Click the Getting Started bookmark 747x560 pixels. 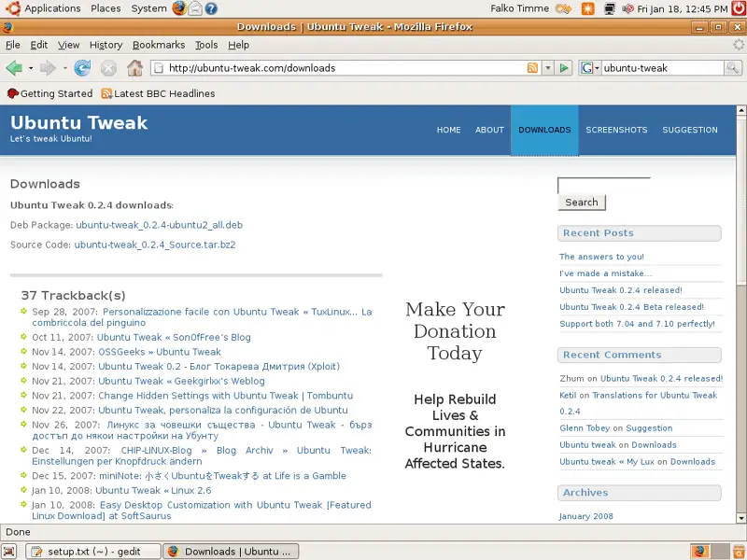tap(50, 94)
